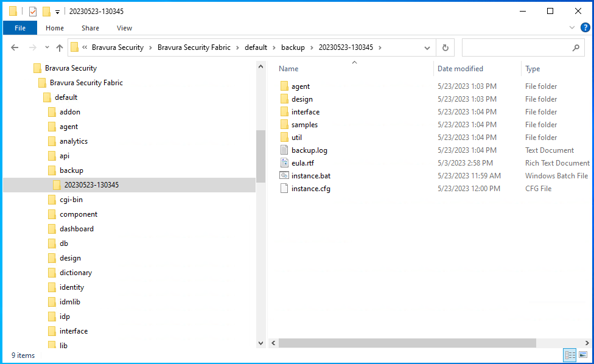594x364 pixels.
Task: Switch to Large icons view icon
Action: [583, 355]
